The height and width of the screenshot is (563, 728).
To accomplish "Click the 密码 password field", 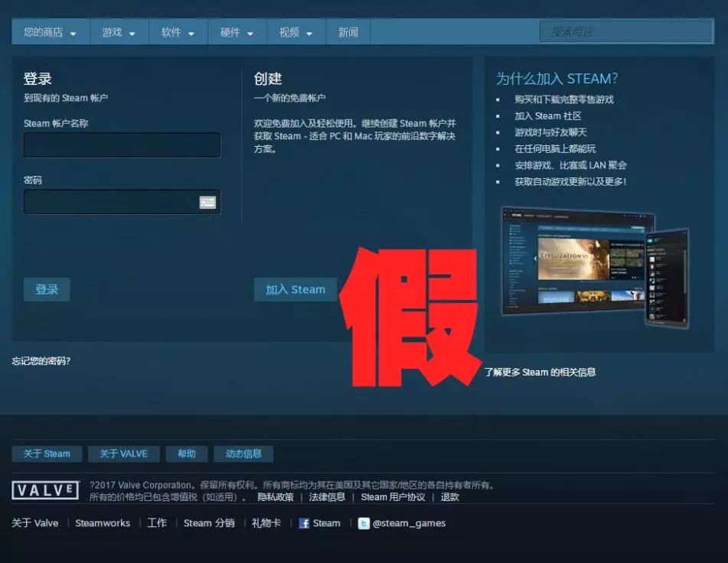I will click(122, 202).
